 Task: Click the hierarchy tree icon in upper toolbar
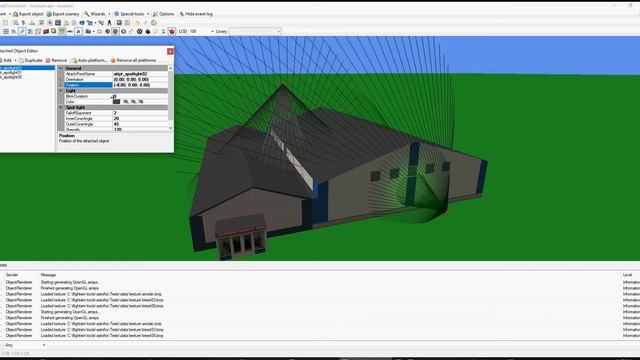pos(32,23)
